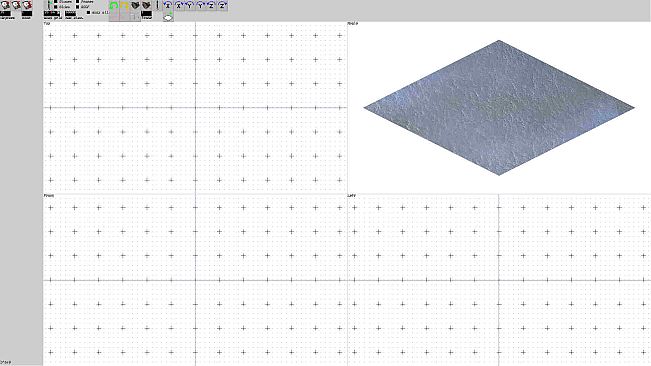Click the wide black field under the checkboxes
The width and height of the screenshot is (651, 366).
pyautogui.click(x=52, y=13)
